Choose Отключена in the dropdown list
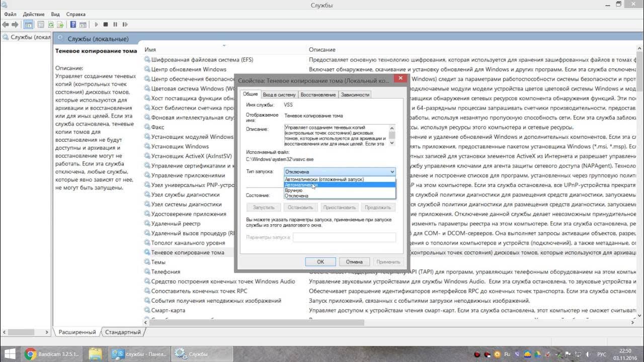The height and width of the screenshot is (362, 644). click(x=340, y=196)
